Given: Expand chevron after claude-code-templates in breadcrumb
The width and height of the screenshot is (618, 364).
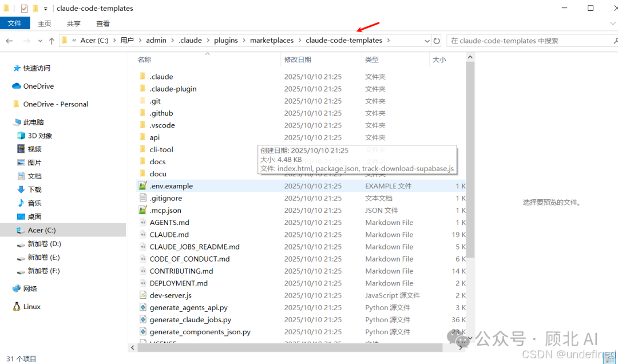Looking at the screenshot, I should tap(388, 40).
